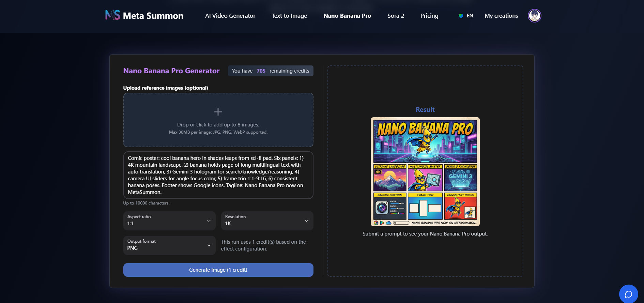This screenshot has height=303, width=644.
Task: Click Generate image (1 credit) button
Action: coord(218,270)
